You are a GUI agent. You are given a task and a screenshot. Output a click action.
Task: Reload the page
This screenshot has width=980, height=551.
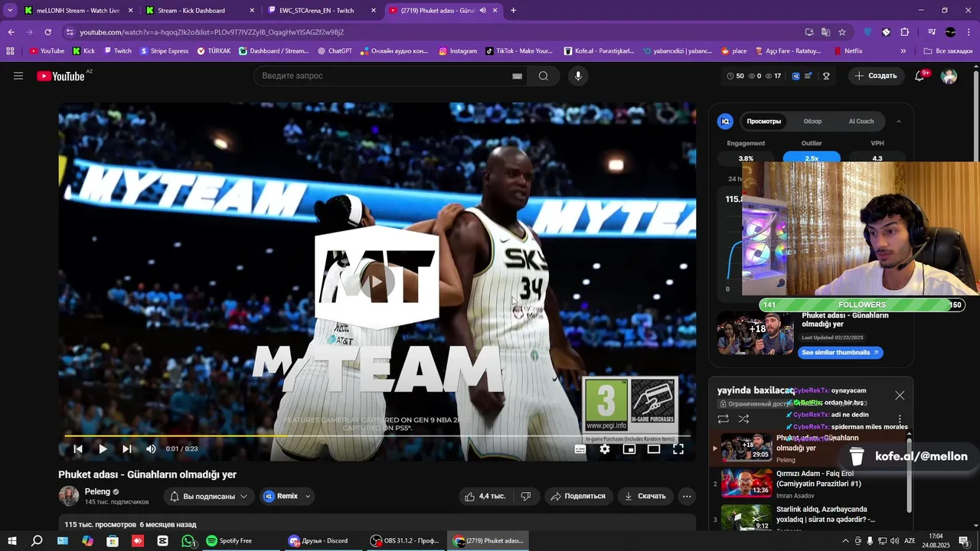tap(47, 32)
